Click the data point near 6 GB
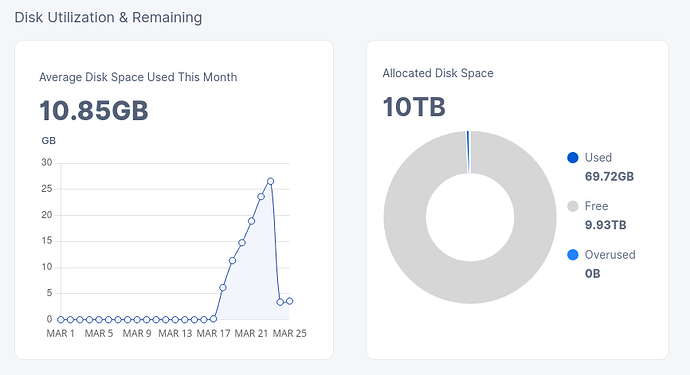Viewport: 690px width, 375px height. (x=223, y=288)
